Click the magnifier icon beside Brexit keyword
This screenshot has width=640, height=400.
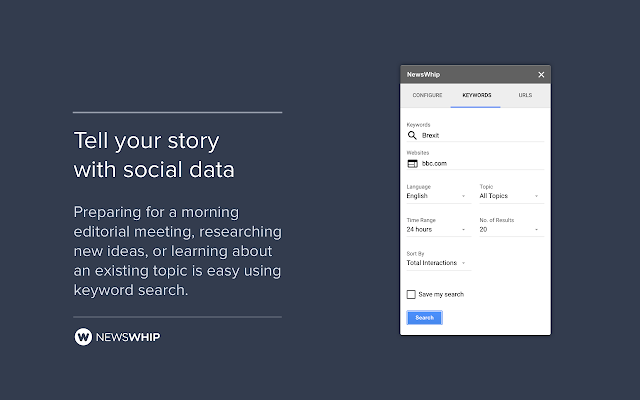[412, 134]
